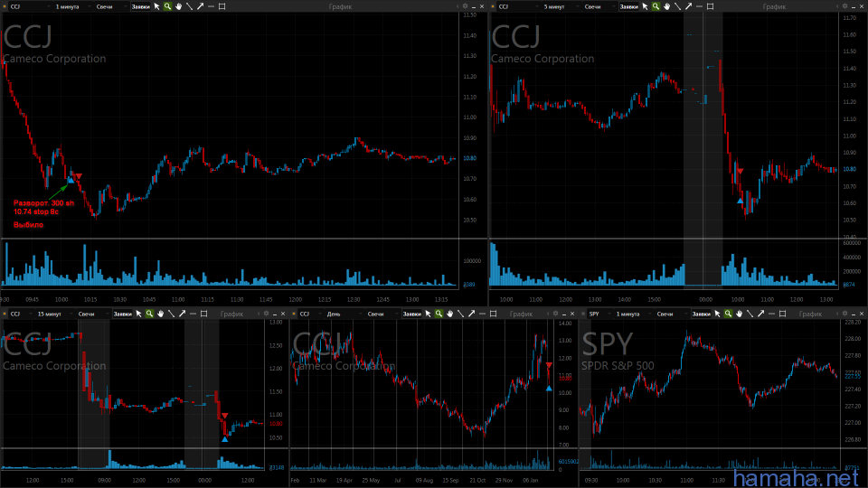Select cursor tool in 15-minute CCJ chart
Screen dimensions: 868x488
click(x=139, y=314)
